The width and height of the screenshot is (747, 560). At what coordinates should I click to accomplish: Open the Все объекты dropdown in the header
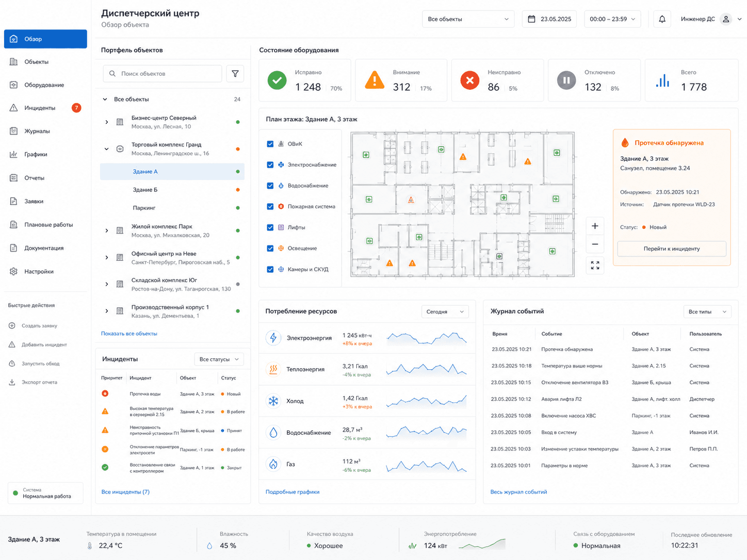click(x=468, y=19)
